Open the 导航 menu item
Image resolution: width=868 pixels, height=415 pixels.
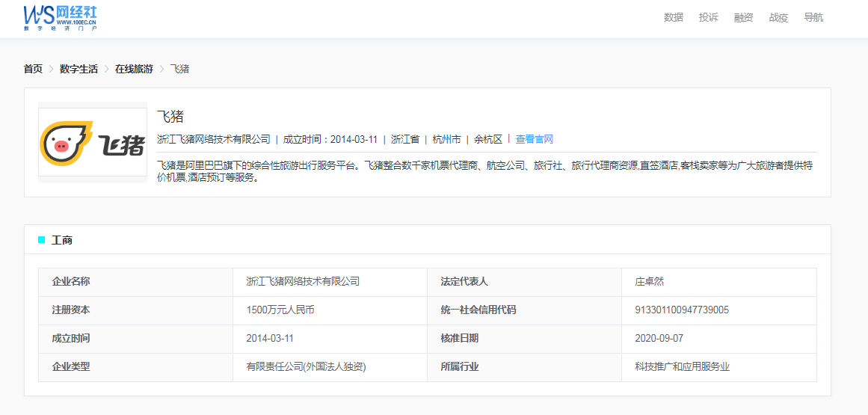(x=813, y=17)
